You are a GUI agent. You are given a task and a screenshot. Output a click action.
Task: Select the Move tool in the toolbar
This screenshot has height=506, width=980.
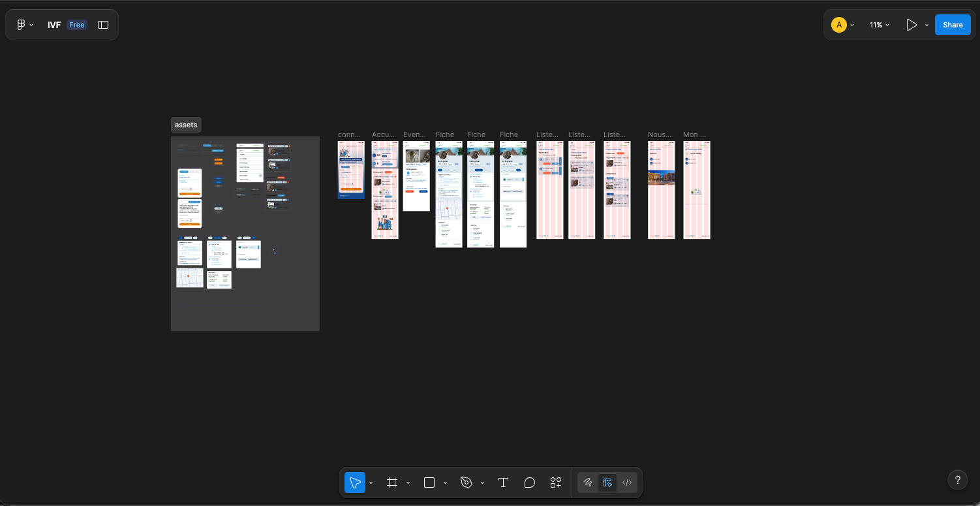pyautogui.click(x=355, y=482)
